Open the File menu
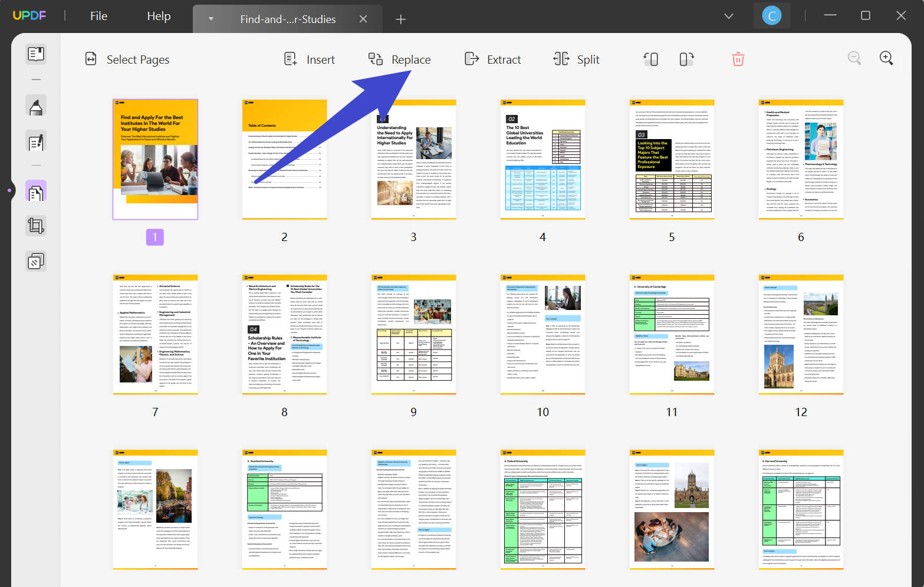The width and height of the screenshot is (924, 587). 98,16
